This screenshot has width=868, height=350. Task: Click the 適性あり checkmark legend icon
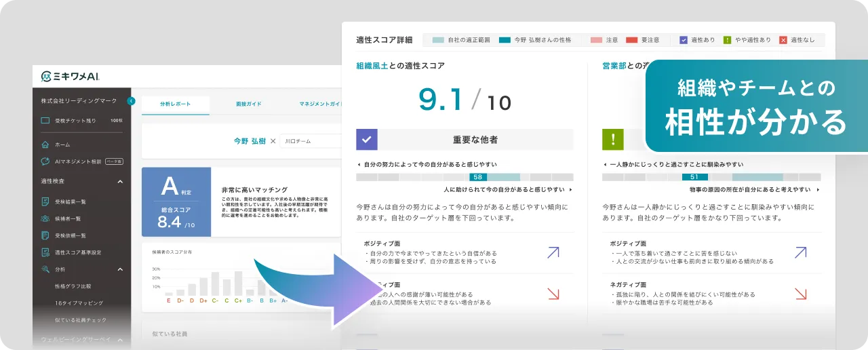click(684, 40)
